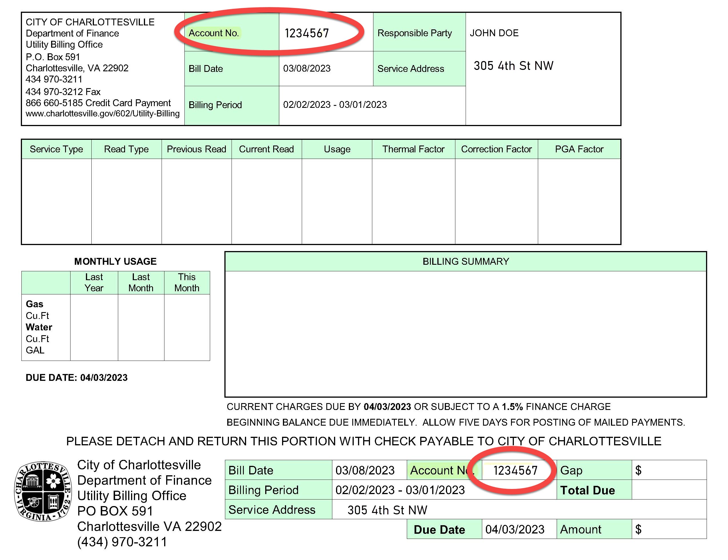Select the PGA Factor column header
The width and height of the screenshot is (728, 560).
tap(579, 149)
